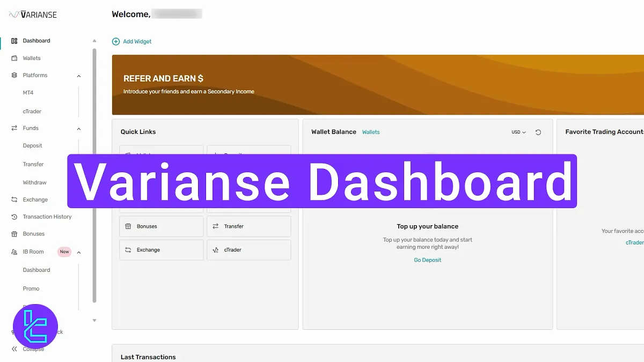Open the Bonuses quick link
The image size is (644, 362).
click(x=161, y=226)
